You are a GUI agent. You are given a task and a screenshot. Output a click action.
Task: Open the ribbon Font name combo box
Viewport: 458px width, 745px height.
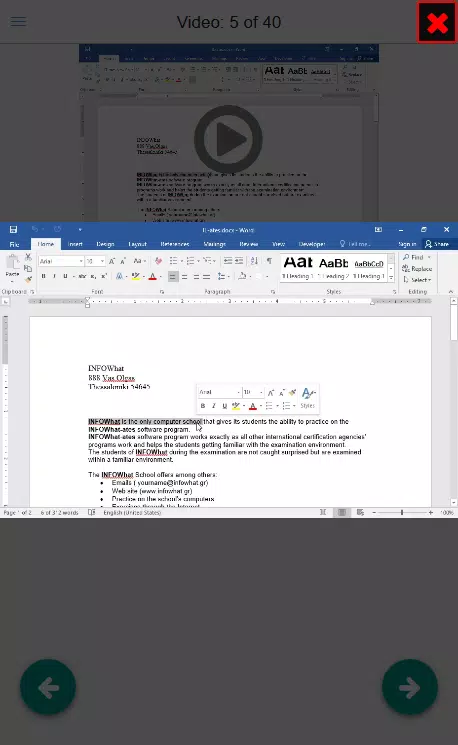[x=61, y=261]
